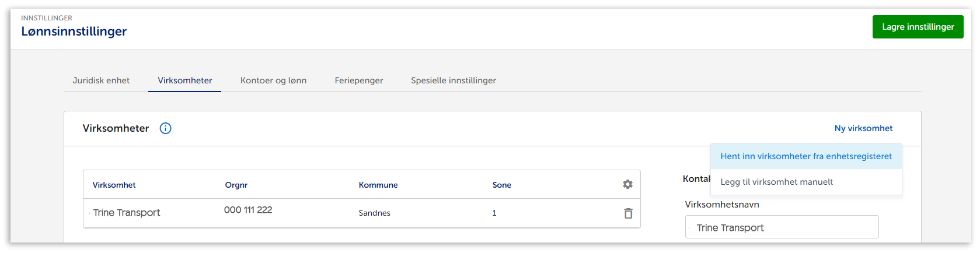This screenshot has width=980, height=253.
Task: Select the Virksomheter tab
Action: 184,80
